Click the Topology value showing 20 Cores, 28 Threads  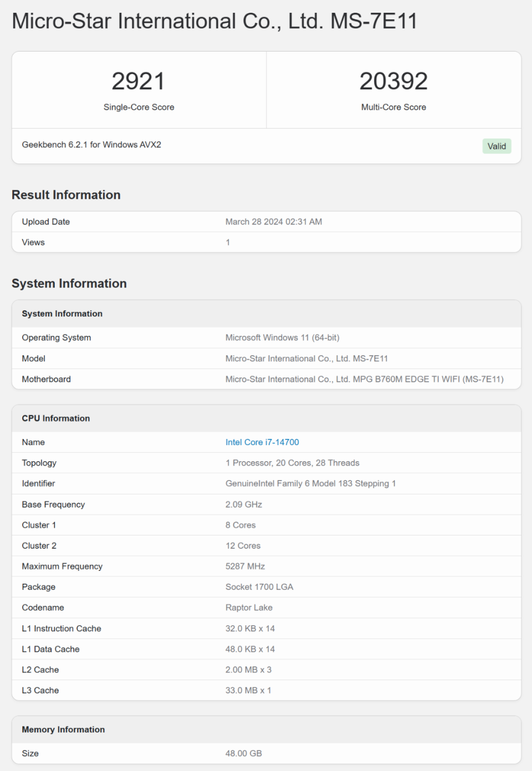(293, 463)
